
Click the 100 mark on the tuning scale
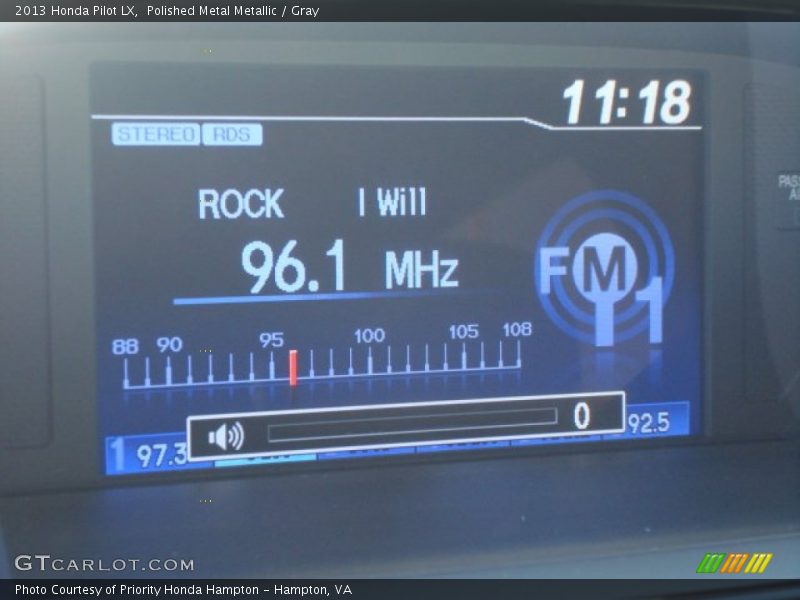pos(369,336)
